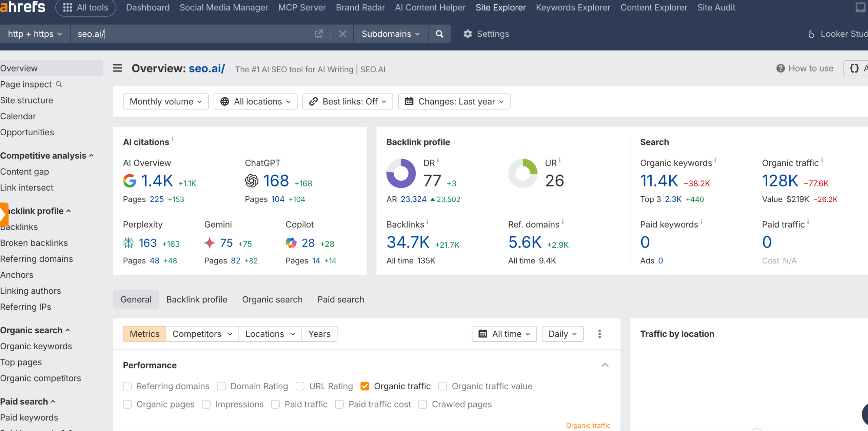This screenshot has width=868, height=431.
Task: Enable the Referring domains checkbox
Action: tap(127, 386)
